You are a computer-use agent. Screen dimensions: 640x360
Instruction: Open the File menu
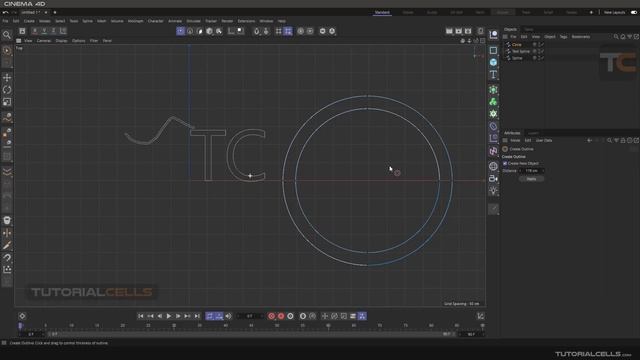[5, 21]
